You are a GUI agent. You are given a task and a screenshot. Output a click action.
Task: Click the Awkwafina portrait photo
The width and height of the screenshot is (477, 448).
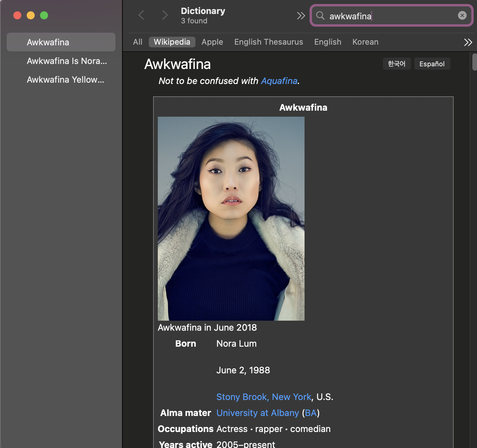click(231, 218)
